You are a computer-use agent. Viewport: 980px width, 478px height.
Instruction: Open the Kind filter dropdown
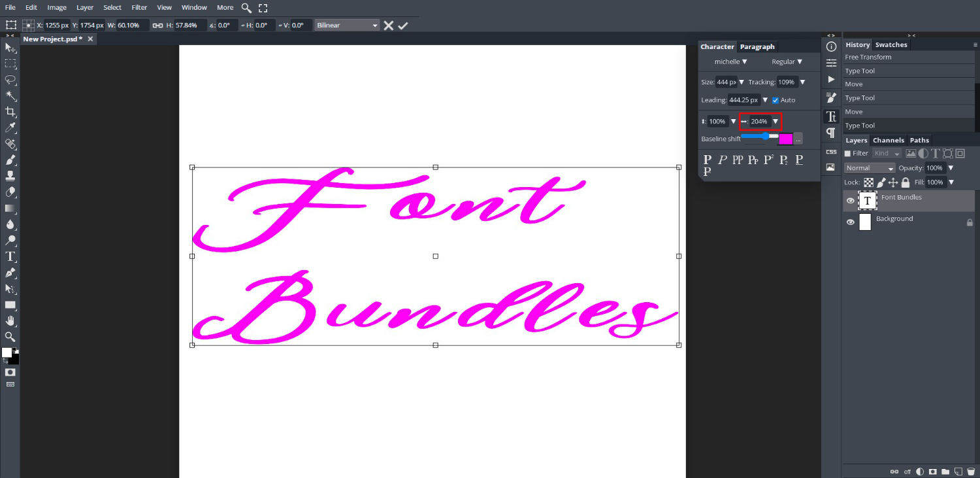click(887, 154)
